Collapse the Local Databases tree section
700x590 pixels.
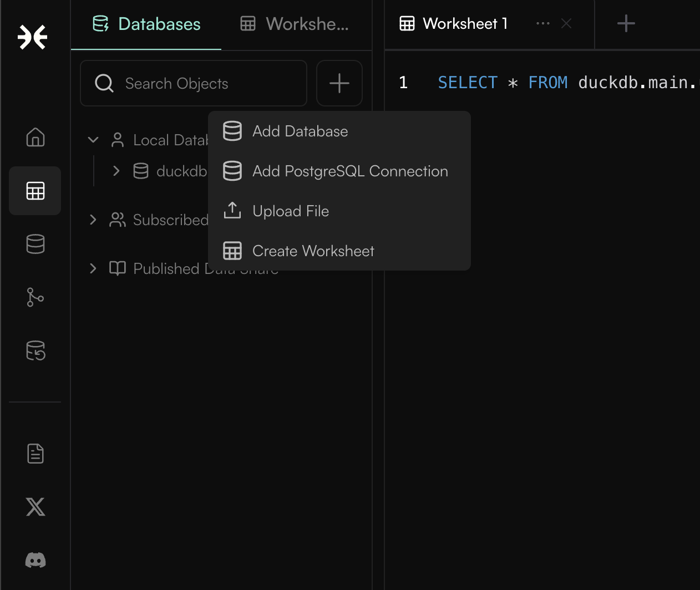pos(93,140)
